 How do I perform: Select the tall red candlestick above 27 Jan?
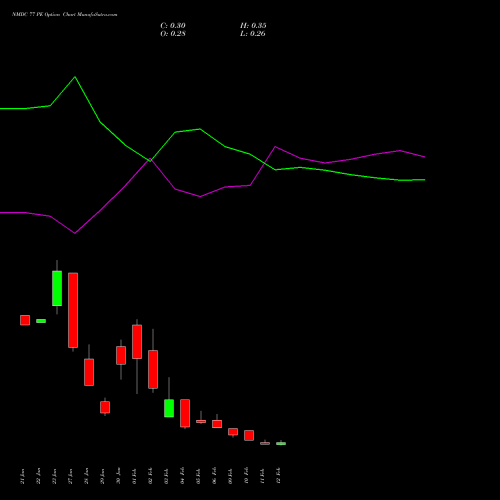point(73,310)
